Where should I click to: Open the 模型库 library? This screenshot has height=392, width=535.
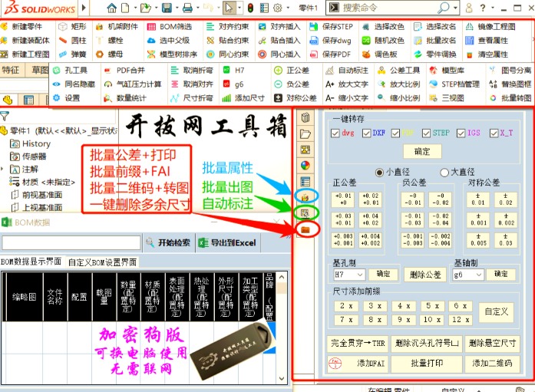pos(447,71)
